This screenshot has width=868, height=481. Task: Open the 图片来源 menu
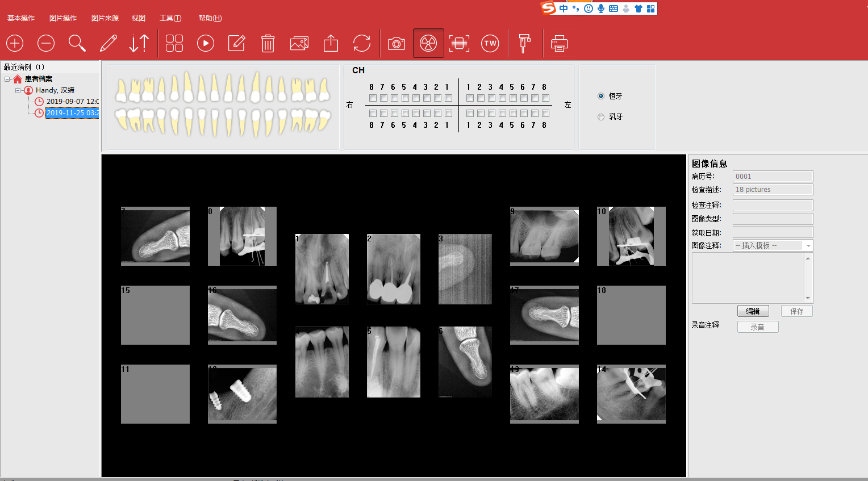(x=105, y=18)
